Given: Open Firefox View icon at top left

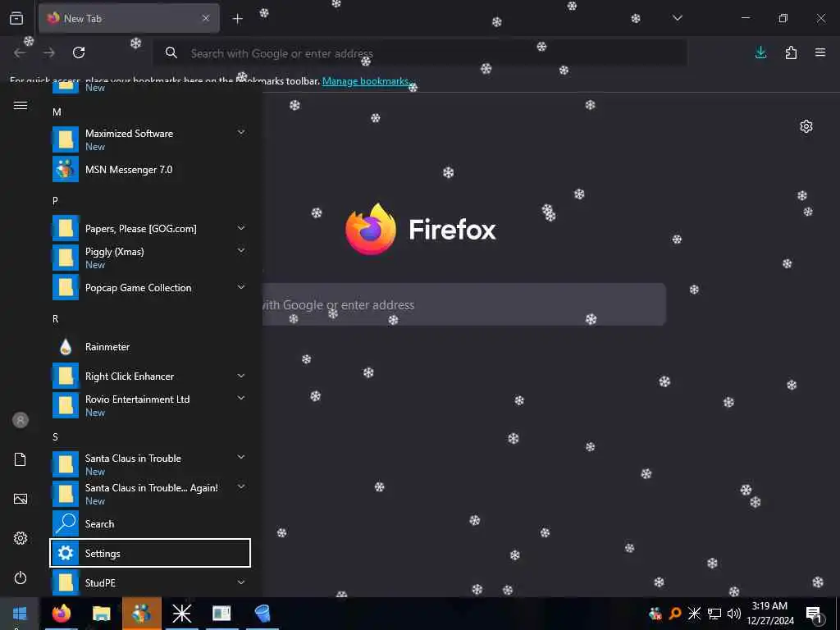Looking at the screenshot, I should 16,18.
